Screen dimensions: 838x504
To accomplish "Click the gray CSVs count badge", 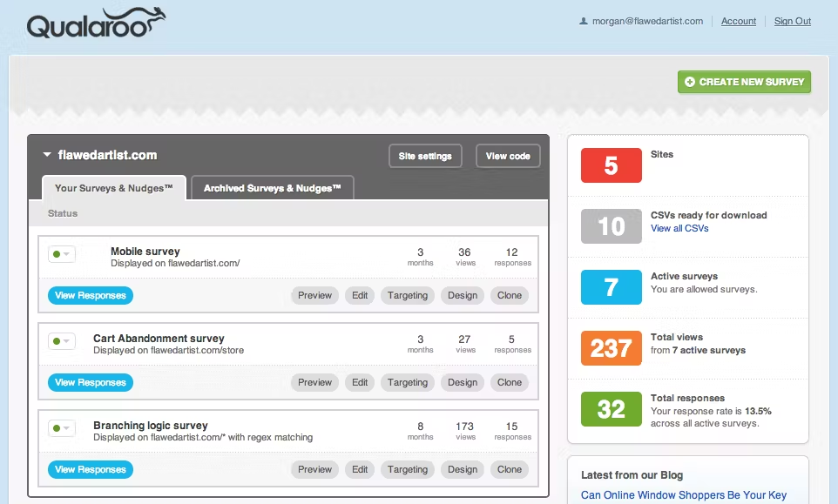I will coord(611,226).
